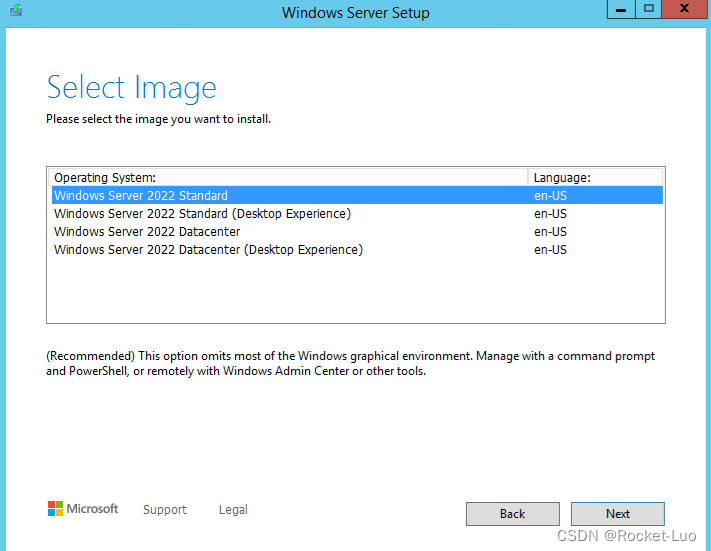711x551 pixels.
Task: Minimize the Windows Server Setup window
Action: [x=621, y=9]
